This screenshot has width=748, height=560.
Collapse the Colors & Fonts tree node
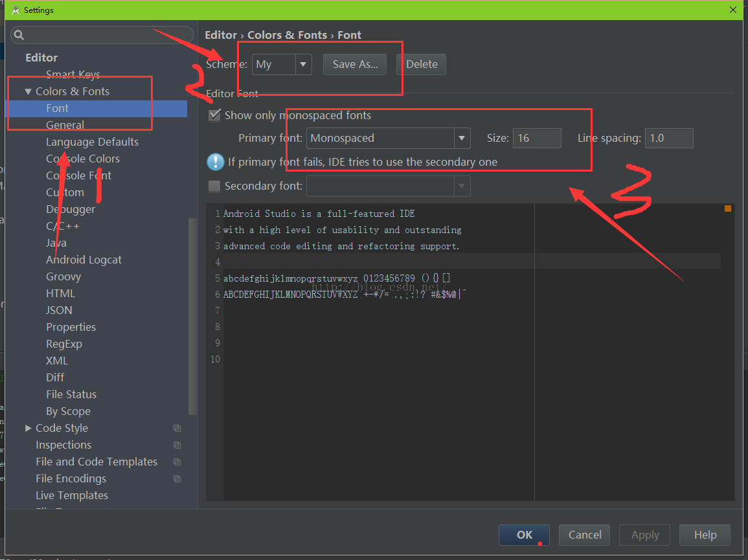[28, 91]
